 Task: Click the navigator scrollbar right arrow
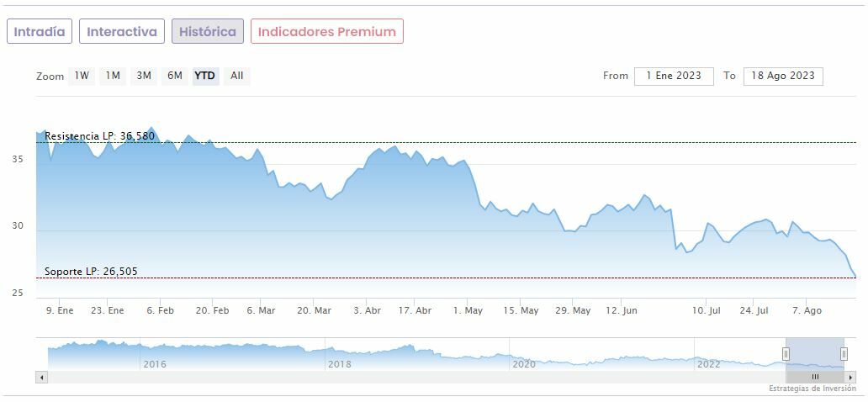(851, 378)
